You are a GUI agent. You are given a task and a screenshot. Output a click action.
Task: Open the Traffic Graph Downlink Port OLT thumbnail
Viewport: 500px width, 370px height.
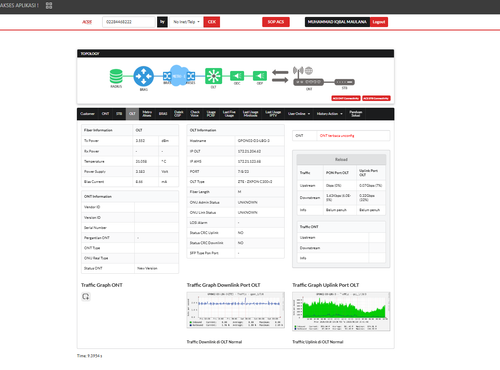click(x=236, y=310)
